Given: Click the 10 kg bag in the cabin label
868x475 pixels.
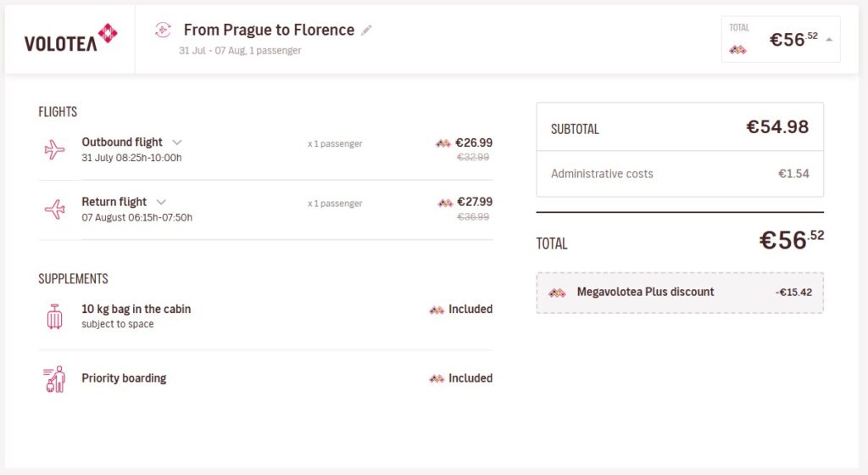Looking at the screenshot, I should 136,309.
